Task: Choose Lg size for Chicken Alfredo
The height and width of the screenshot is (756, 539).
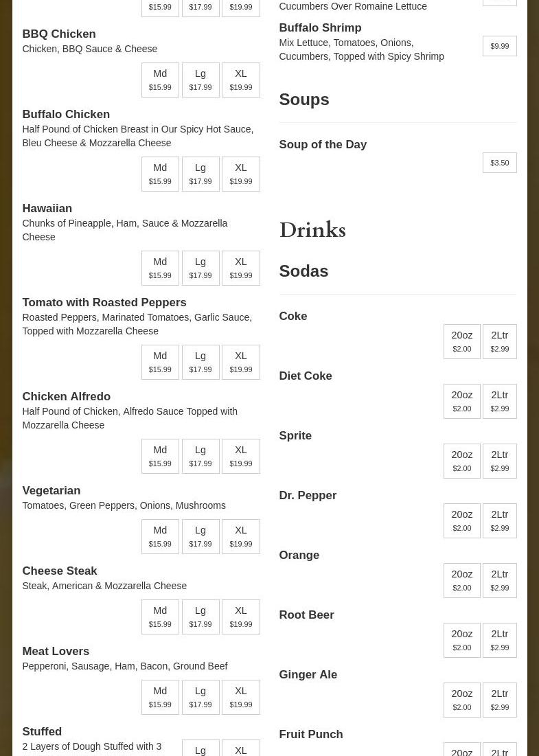Action: point(200,456)
